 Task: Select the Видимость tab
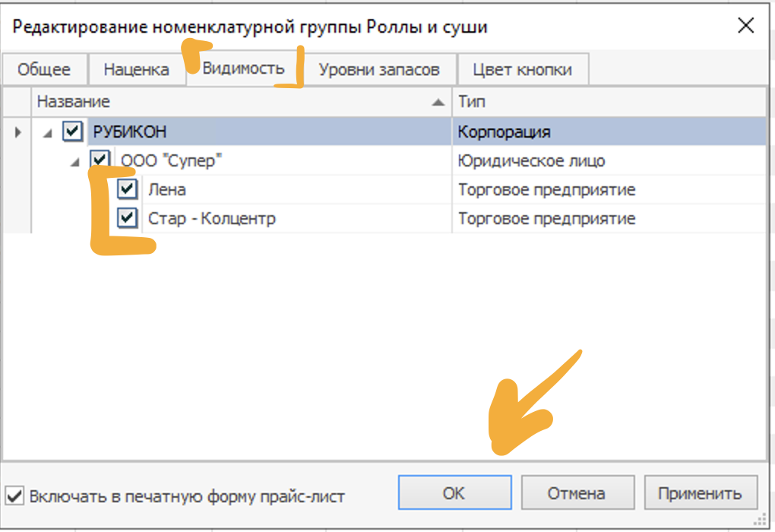coord(243,68)
